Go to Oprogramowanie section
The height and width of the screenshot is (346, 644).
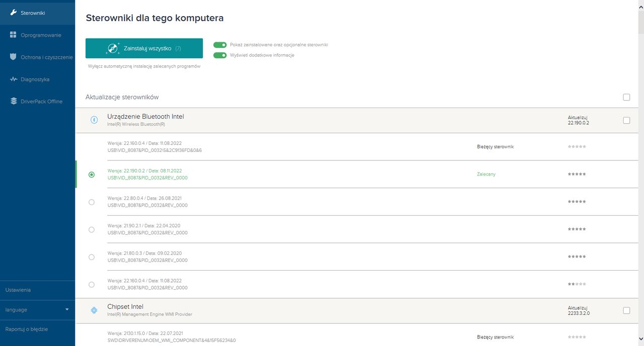pos(41,35)
